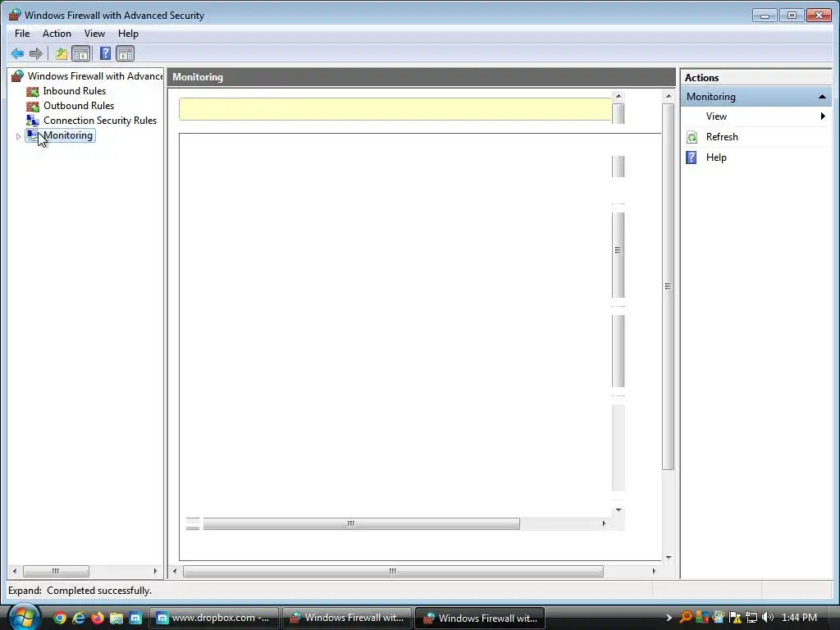Click the Up one level folder icon

(x=61, y=53)
